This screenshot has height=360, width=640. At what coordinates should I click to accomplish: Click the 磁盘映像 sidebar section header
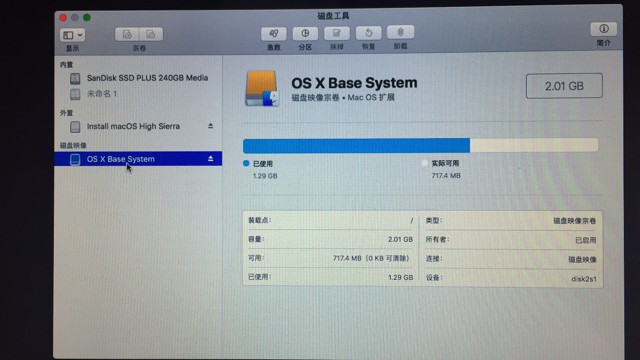click(x=73, y=145)
